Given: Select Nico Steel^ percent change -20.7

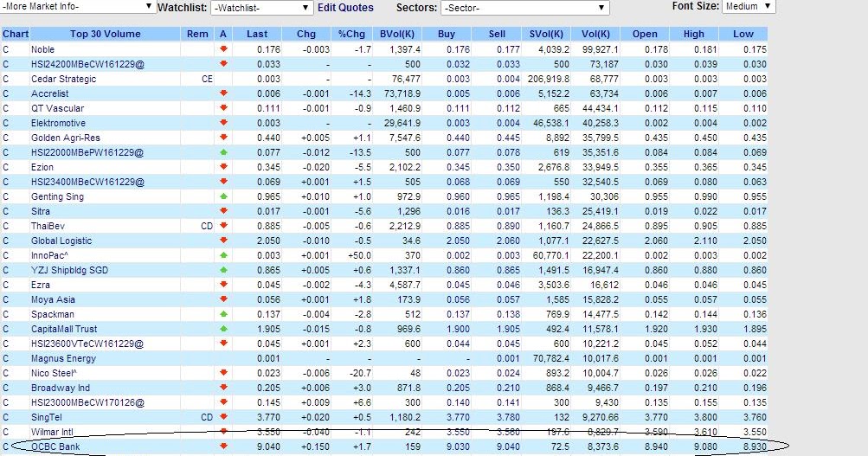Looking at the screenshot, I should pos(360,373).
